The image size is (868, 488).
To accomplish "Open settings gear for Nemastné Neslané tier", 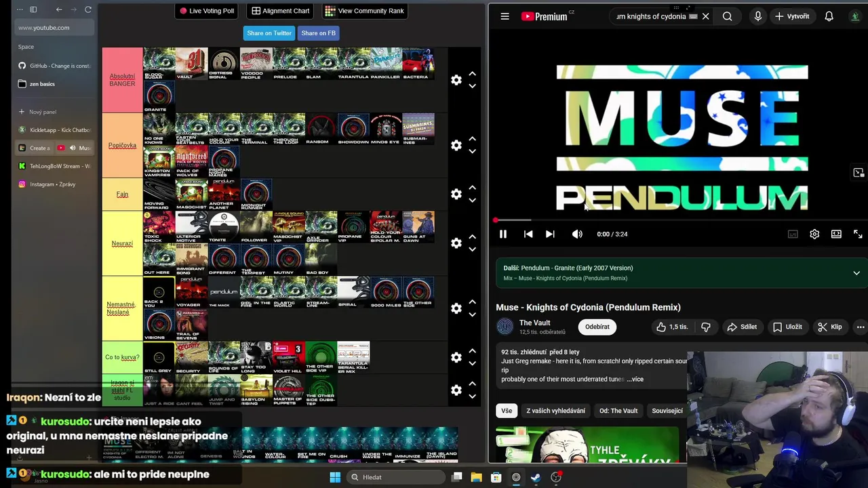I will pos(456,308).
